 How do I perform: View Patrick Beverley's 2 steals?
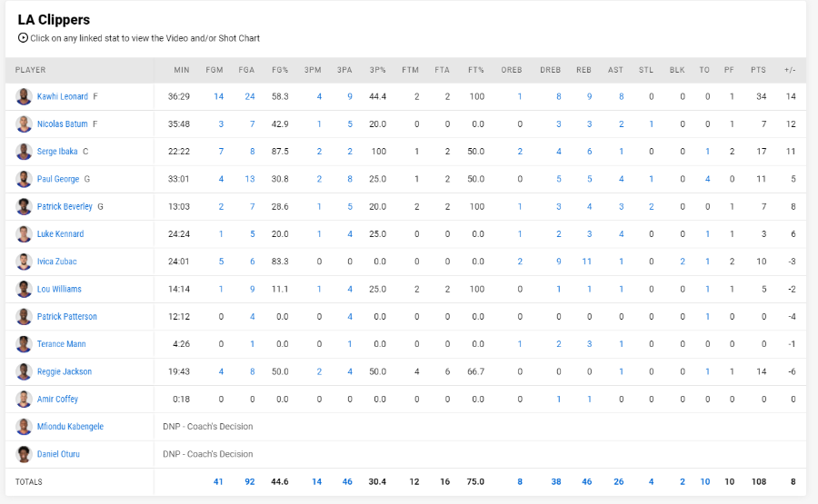point(651,206)
